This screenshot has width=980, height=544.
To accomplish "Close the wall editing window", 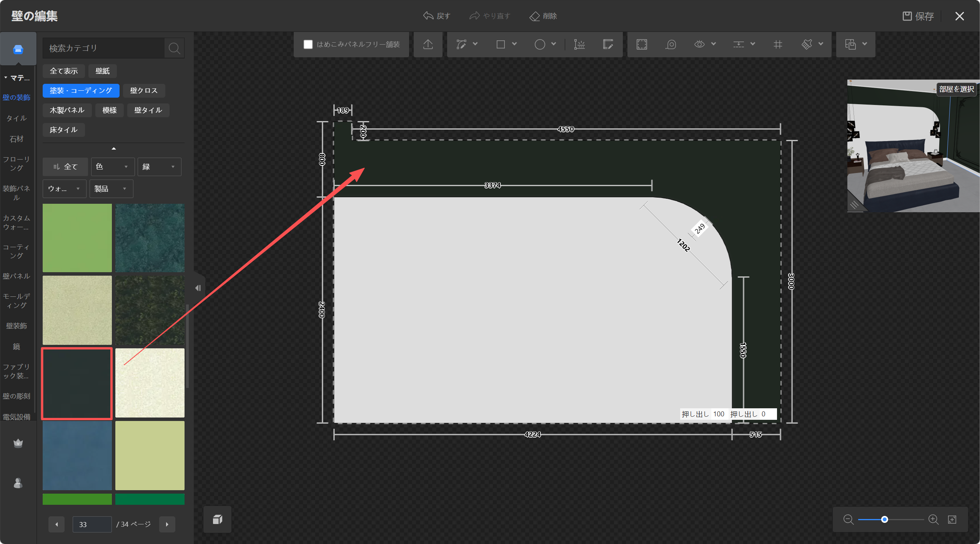I will [960, 16].
